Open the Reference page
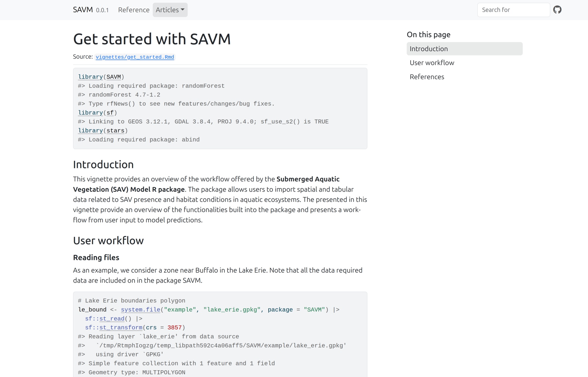Viewport: 588px width, 377px height. (134, 10)
